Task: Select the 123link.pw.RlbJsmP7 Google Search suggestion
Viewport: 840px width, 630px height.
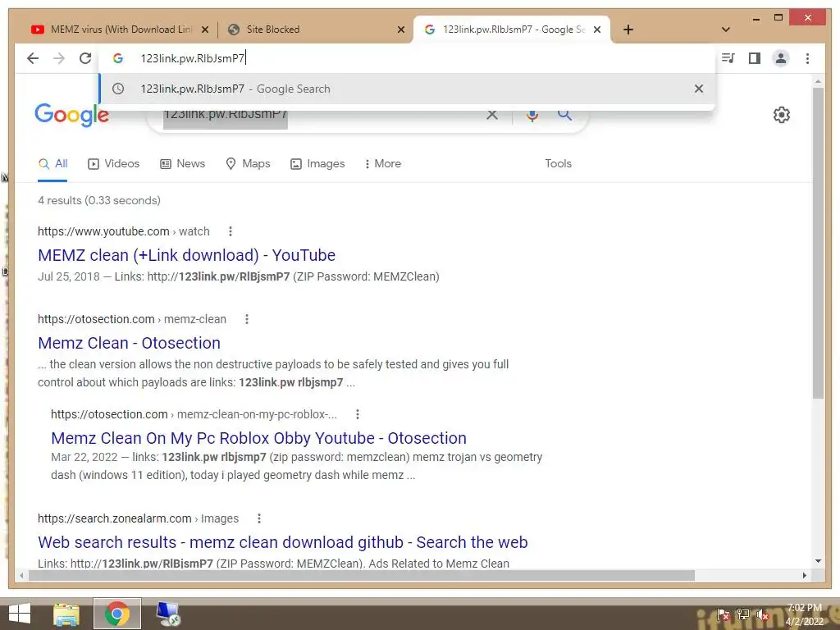Action: (x=407, y=89)
